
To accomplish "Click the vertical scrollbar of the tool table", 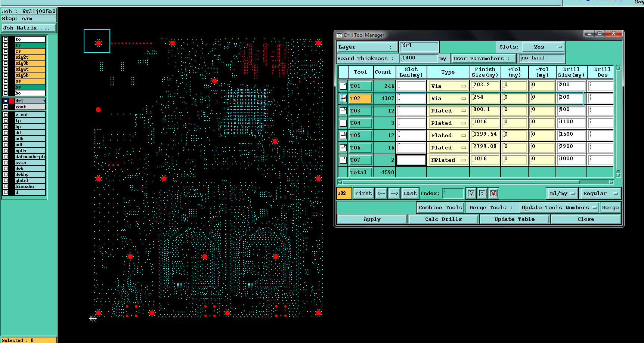I will (x=618, y=121).
